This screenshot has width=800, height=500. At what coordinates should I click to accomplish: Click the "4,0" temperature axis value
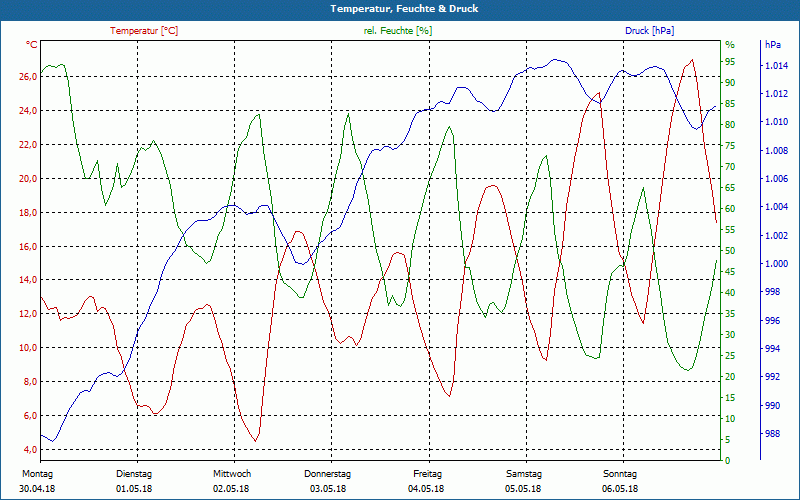[x=30, y=449]
